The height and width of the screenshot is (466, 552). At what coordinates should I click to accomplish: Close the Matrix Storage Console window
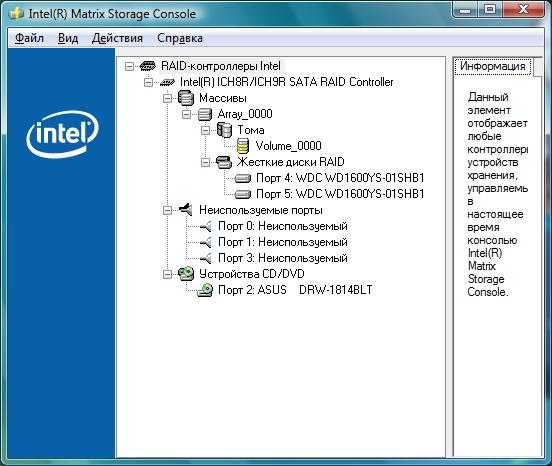pos(524,10)
